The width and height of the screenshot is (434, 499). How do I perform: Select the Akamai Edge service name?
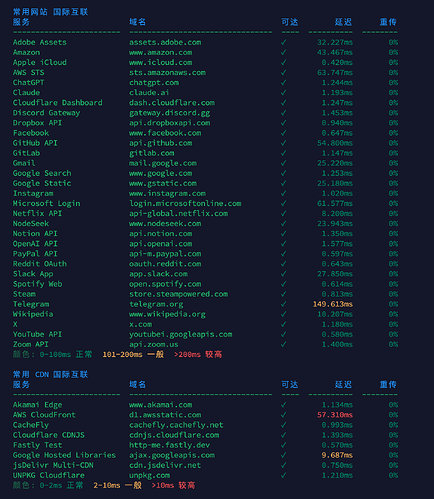pyautogui.click(x=37, y=405)
